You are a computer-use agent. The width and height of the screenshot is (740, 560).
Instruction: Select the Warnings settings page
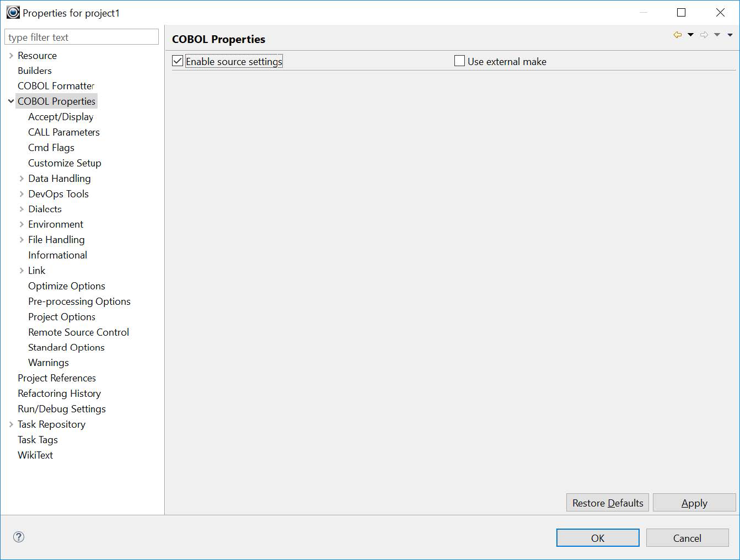[48, 362]
